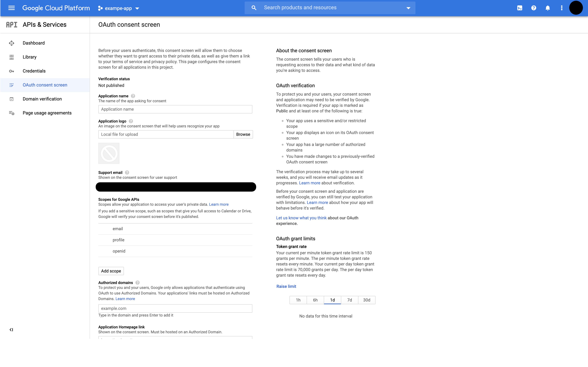Click the search magnifier icon
The image size is (588, 367).
click(x=254, y=8)
